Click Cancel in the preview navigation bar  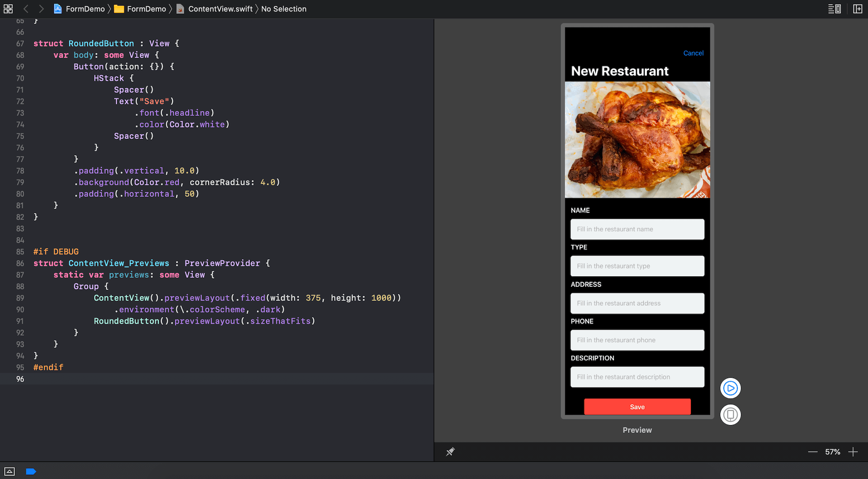[x=693, y=53]
